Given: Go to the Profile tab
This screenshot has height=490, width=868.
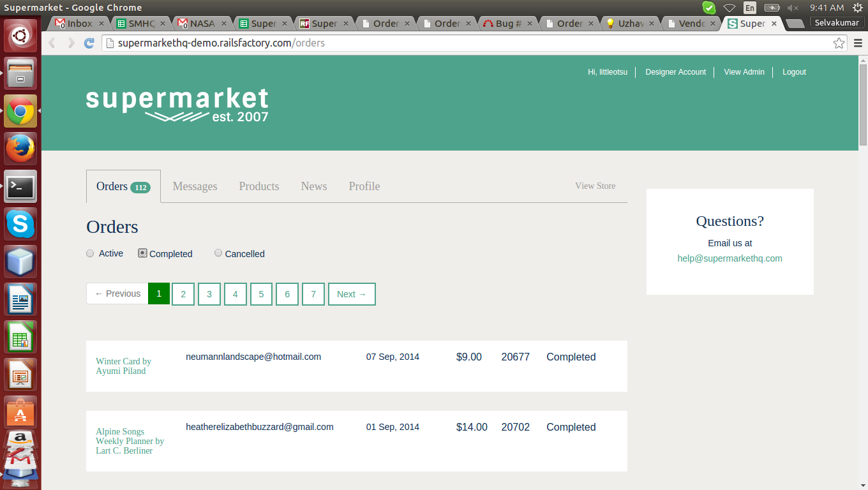Looking at the screenshot, I should [364, 186].
